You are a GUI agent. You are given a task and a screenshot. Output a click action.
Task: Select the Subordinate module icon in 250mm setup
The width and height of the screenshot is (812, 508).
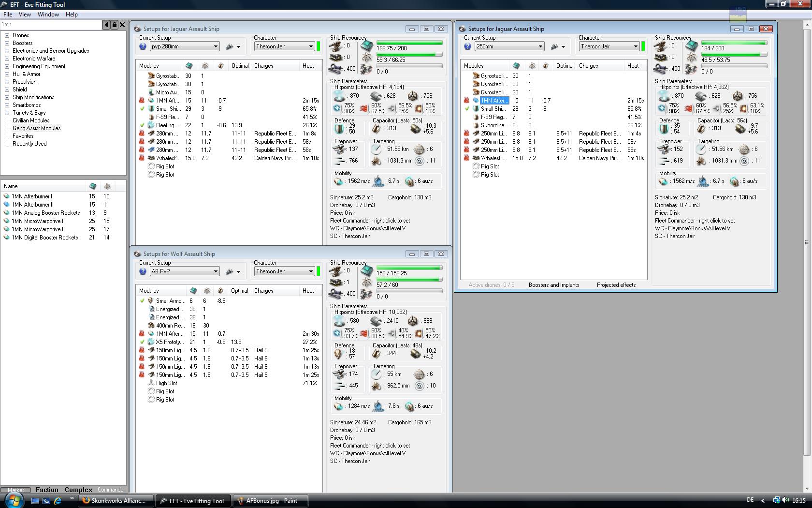476,125
